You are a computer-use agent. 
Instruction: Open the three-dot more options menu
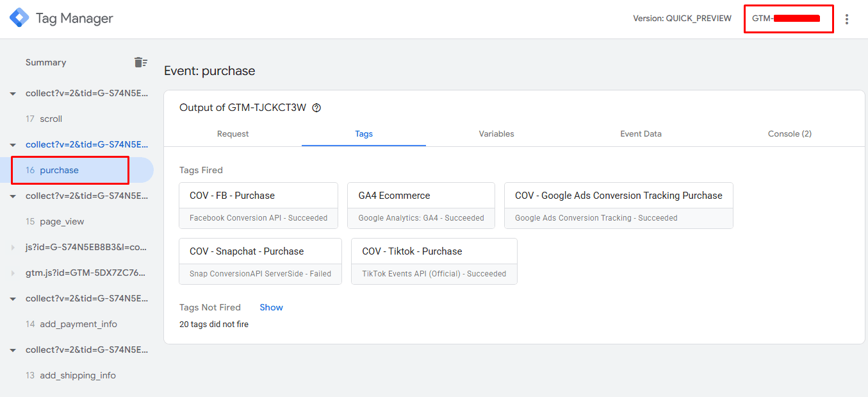[x=847, y=19]
